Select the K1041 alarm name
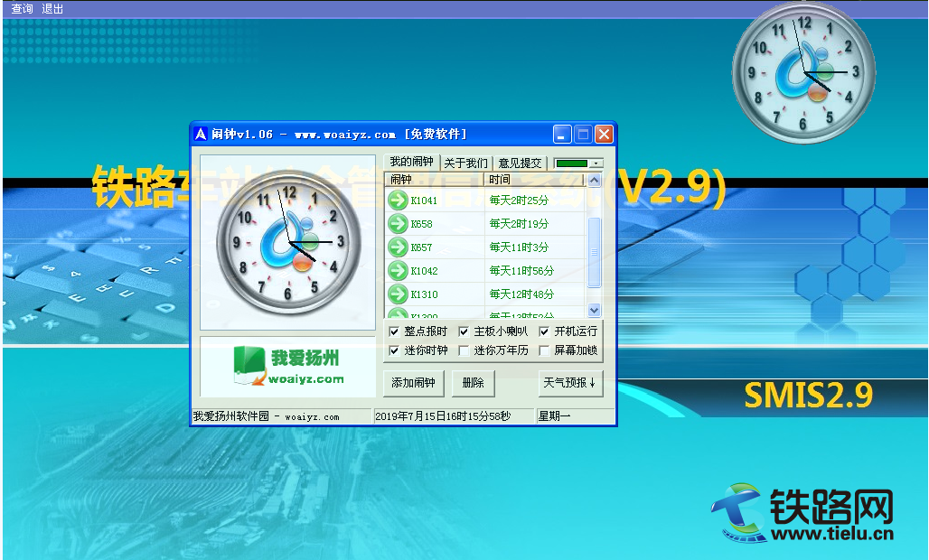This screenshot has height=560, width=929. (424, 201)
